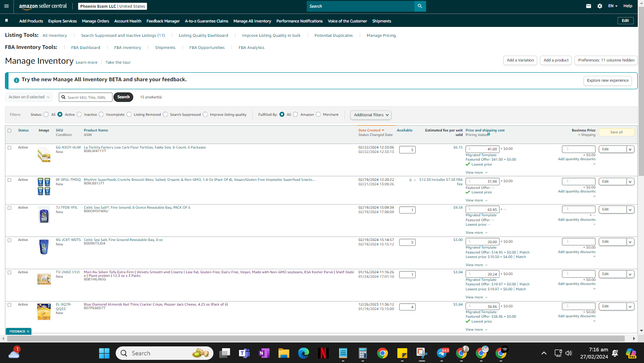This screenshot has width=644, height=363.
Task: Click the Take the tour link
Action: coord(118,62)
